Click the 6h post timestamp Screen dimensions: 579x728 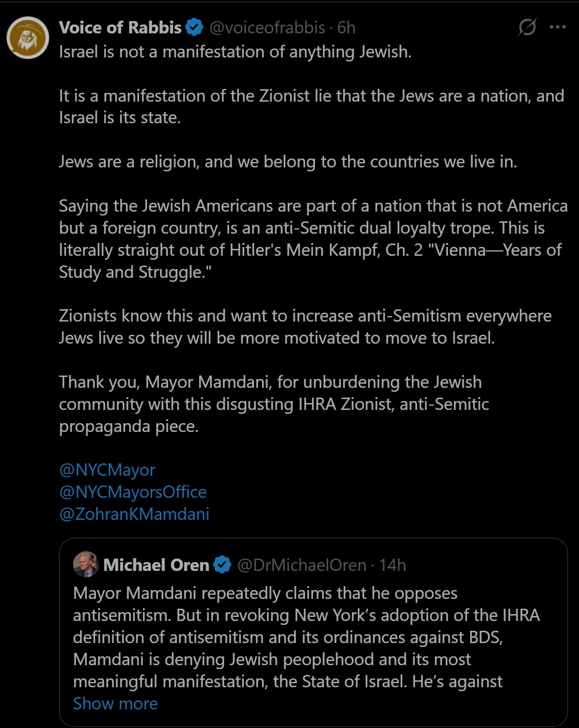click(346, 27)
